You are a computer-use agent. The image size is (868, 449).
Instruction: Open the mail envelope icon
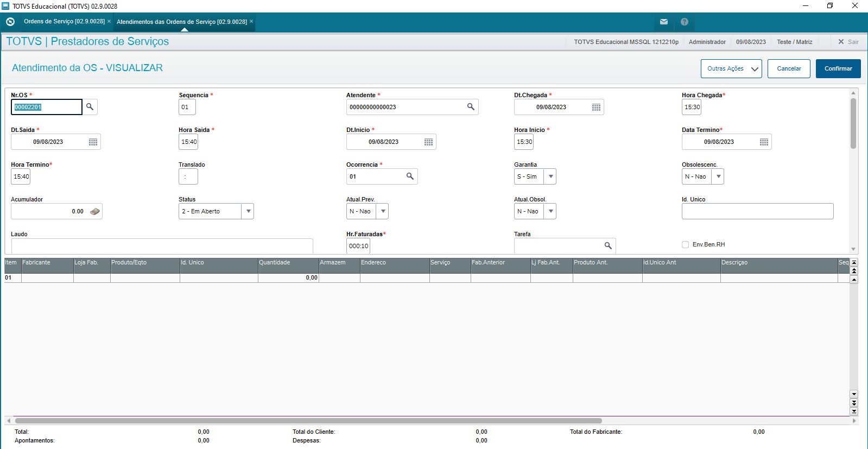[664, 22]
